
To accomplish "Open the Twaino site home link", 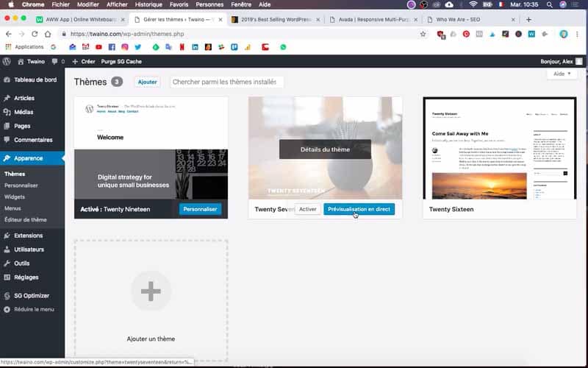I will coord(32,61).
